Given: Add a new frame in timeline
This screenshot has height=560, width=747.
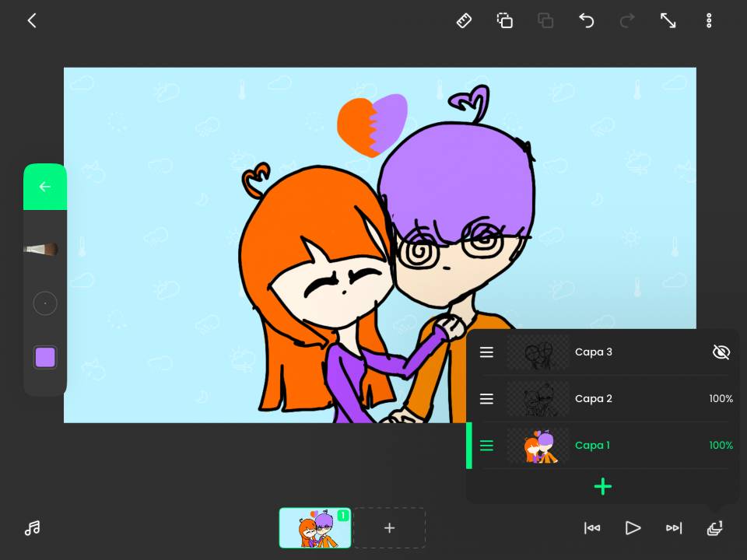Looking at the screenshot, I should (389, 528).
